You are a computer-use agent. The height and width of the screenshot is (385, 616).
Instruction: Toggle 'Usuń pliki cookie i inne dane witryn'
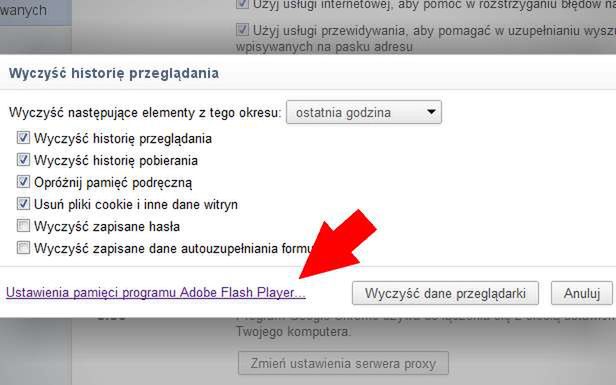[23, 204]
